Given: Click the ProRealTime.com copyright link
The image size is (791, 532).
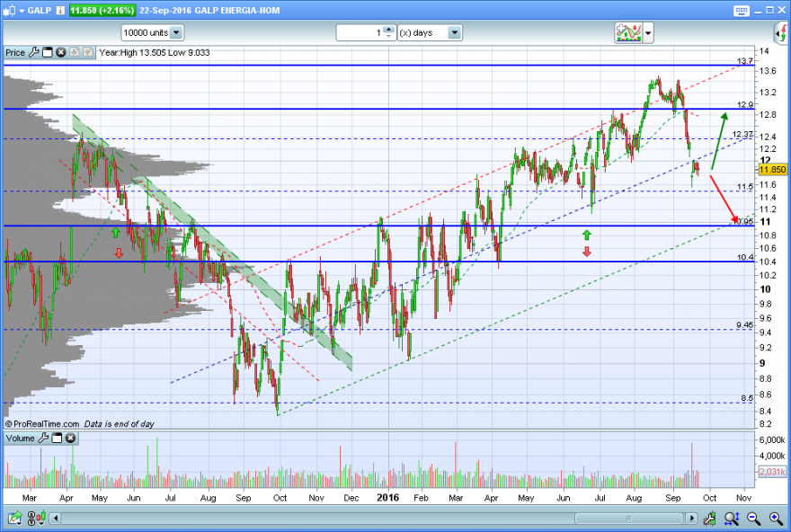Looking at the screenshot, I should coord(42,424).
